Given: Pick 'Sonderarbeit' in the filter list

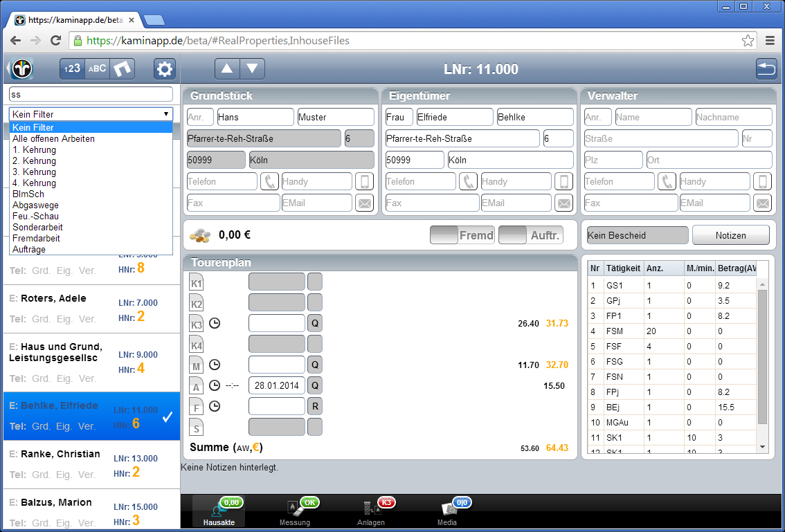Looking at the screenshot, I should pos(37,227).
